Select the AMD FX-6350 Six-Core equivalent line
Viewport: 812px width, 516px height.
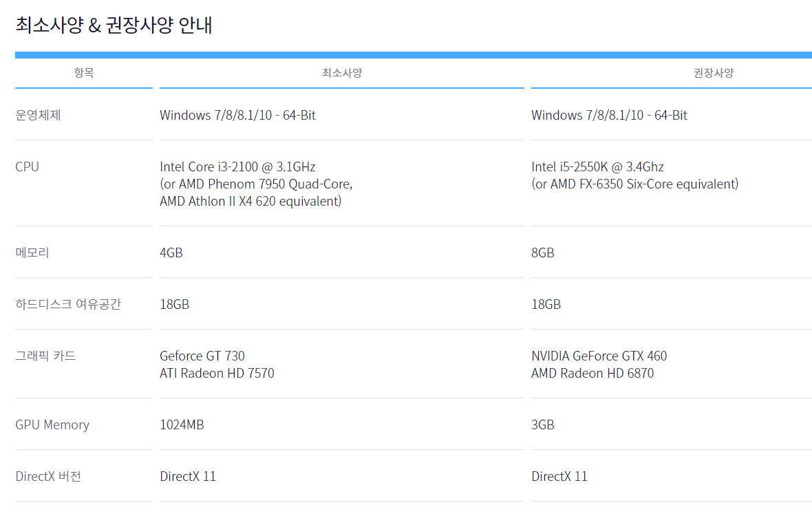(635, 184)
